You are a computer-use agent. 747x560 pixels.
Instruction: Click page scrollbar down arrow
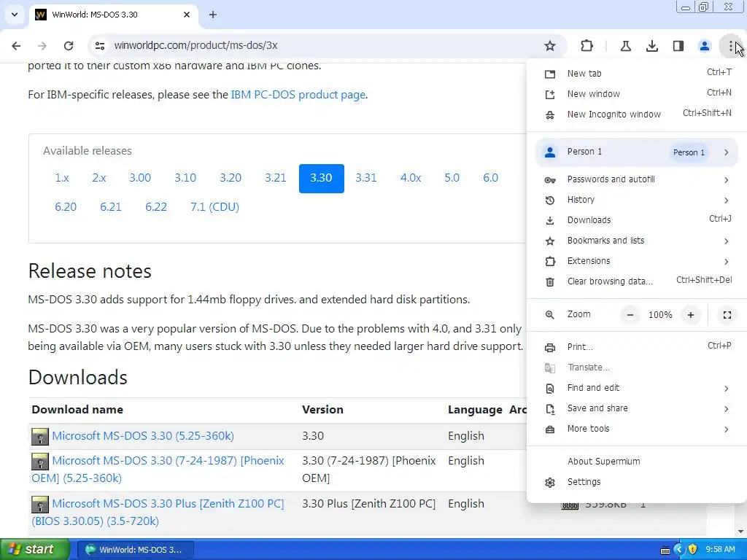740,532
